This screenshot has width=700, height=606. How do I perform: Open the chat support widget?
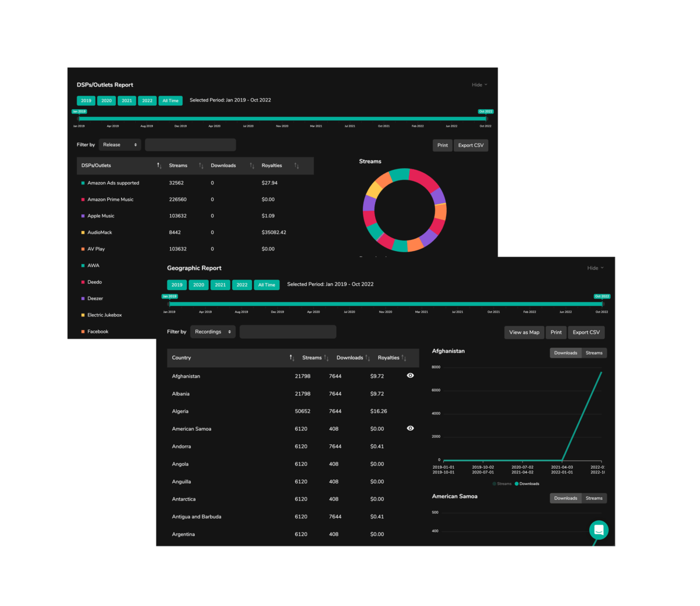pyautogui.click(x=598, y=530)
